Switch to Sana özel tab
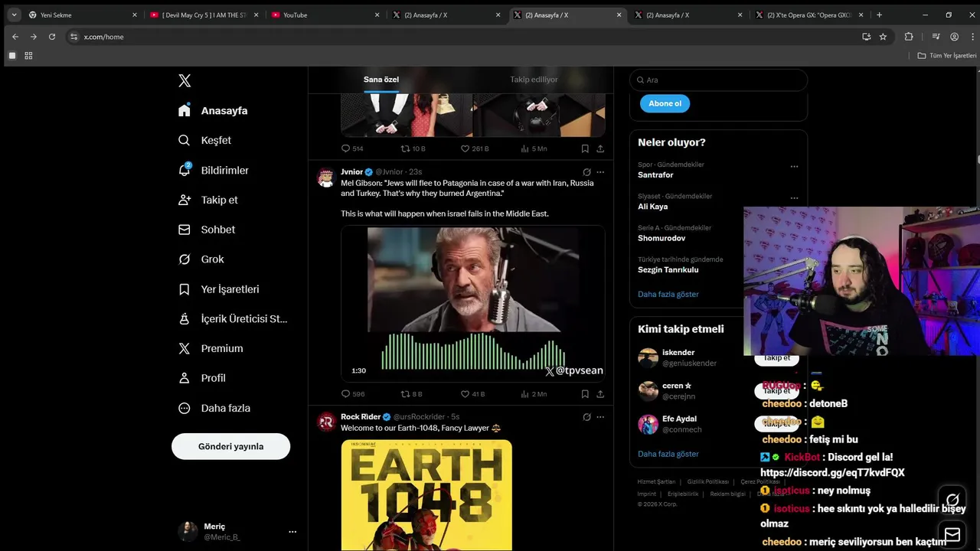 coord(381,80)
